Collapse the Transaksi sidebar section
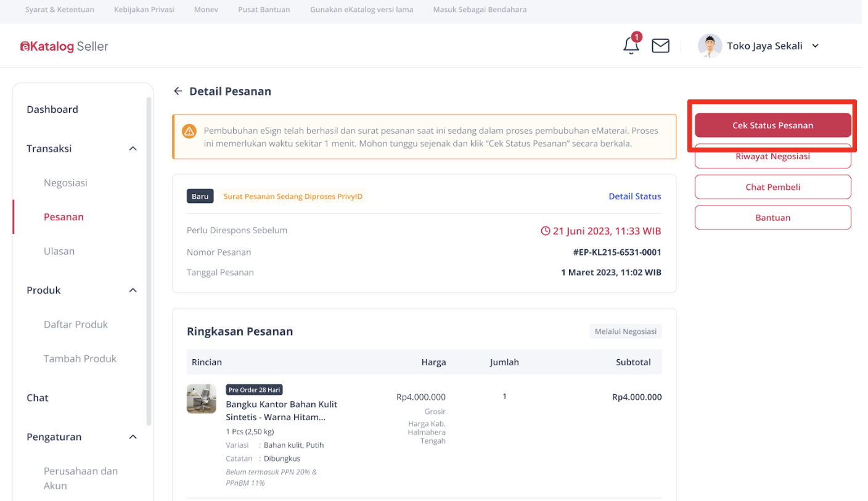868x501 pixels. click(x=133, y=149)
